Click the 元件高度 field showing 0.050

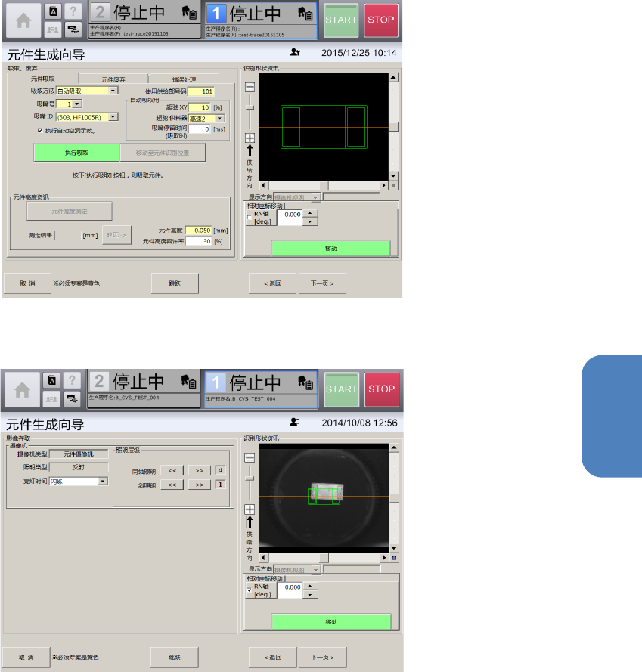pyautogui.click(x=199, y=230)
